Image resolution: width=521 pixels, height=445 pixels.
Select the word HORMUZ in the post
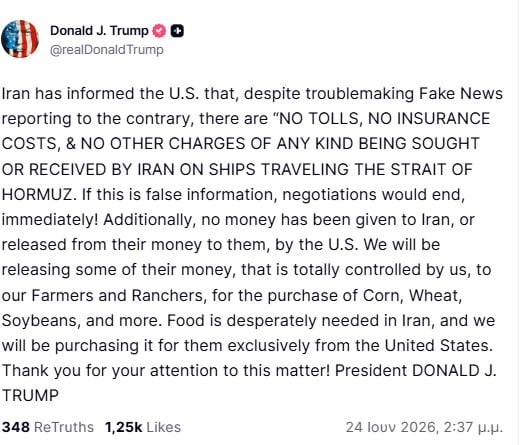pyautogui.click(x=37, y=194)
